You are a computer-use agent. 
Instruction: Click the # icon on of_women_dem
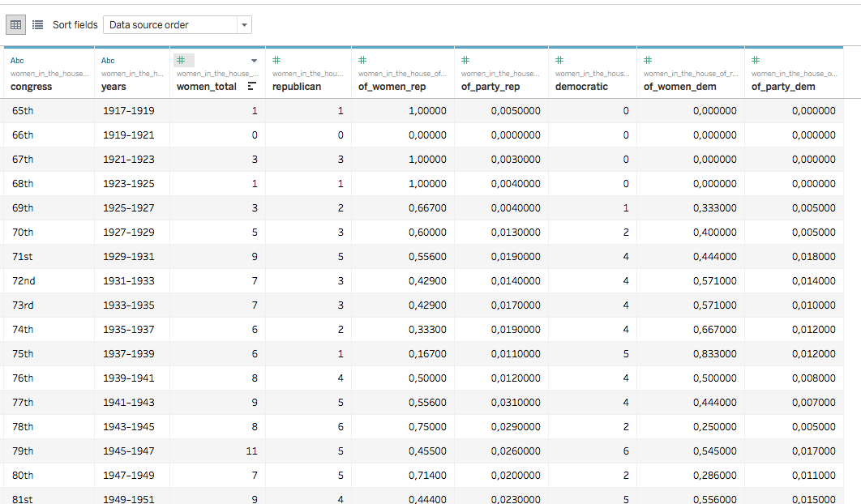click(x=647, y=60)
